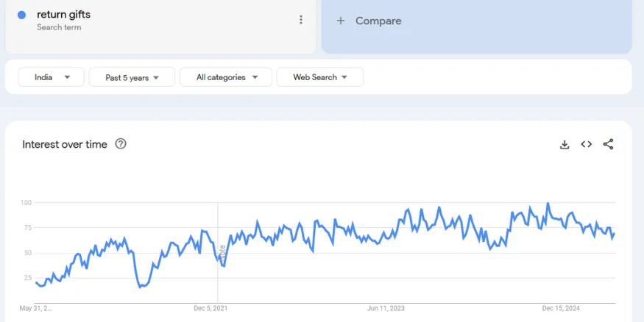Click the help icon beside Interest over time

121,144
